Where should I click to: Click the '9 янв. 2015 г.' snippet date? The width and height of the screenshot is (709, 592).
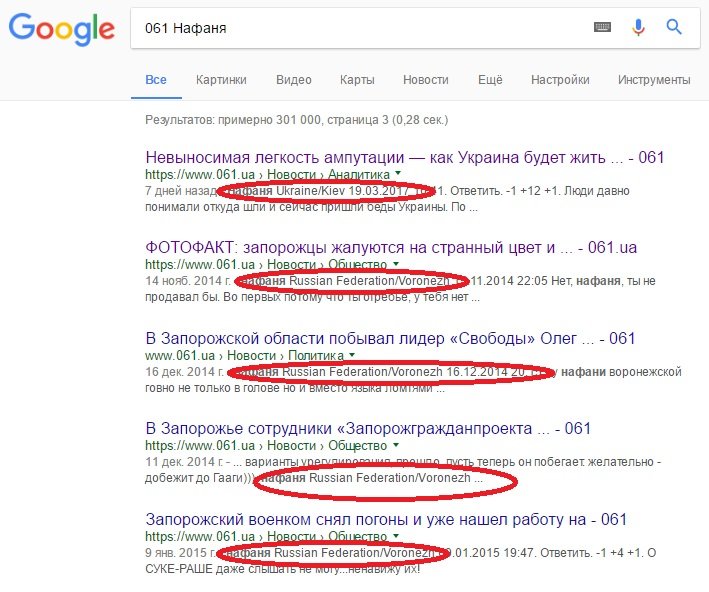(181, 553)
